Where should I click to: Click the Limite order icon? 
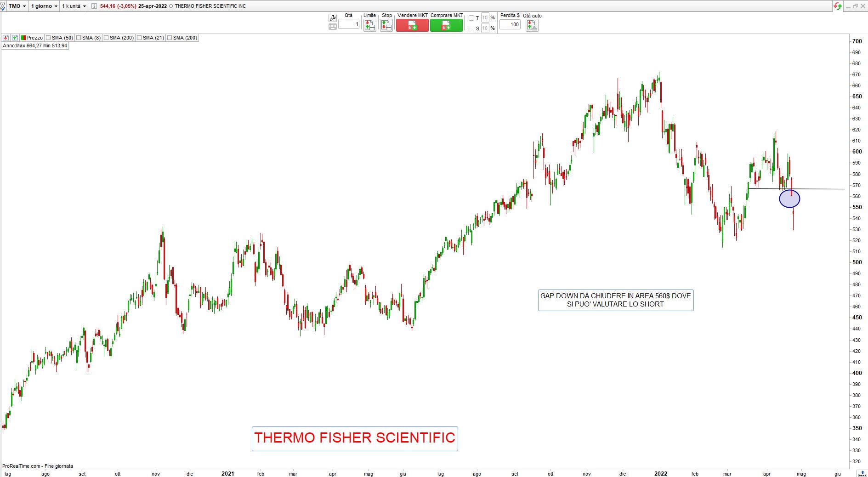pyautogui.click(x=369, y=25)
